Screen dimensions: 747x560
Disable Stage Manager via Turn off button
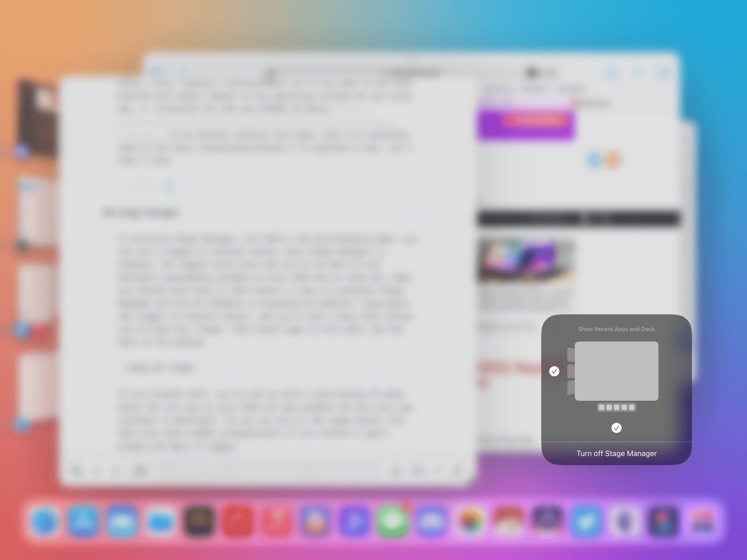(616, 453)
